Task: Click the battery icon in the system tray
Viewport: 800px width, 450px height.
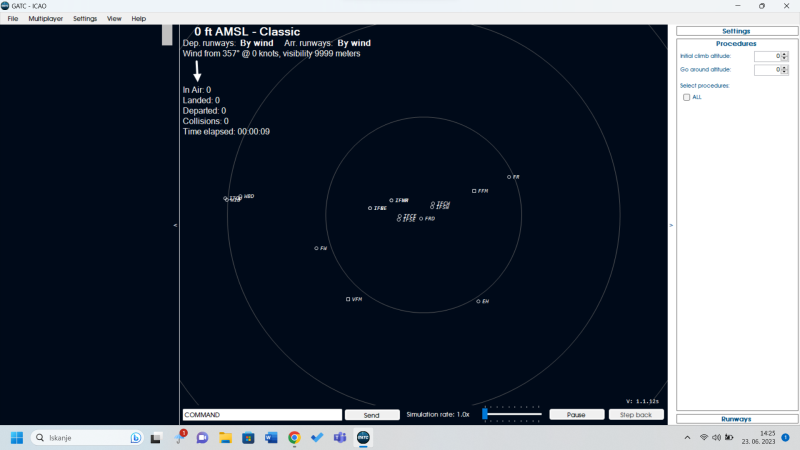Action: pyautogui.click(x=729, y=437)
